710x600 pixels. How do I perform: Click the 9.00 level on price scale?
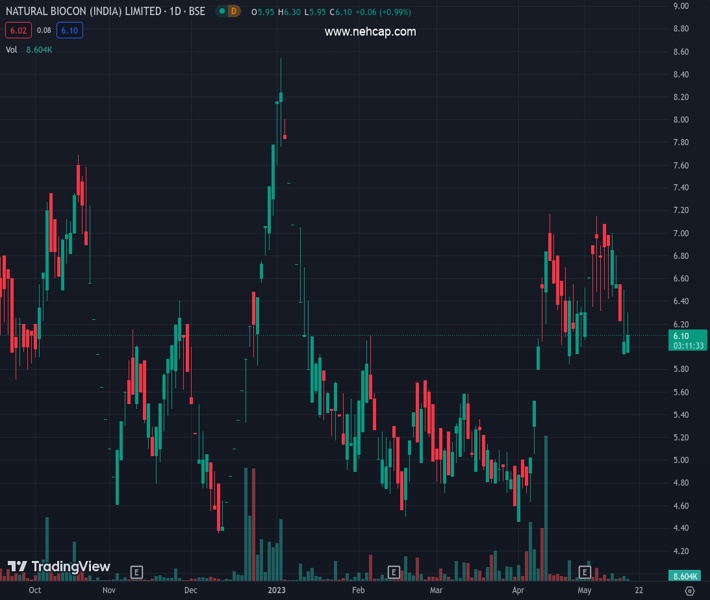[x=681, y=6]
